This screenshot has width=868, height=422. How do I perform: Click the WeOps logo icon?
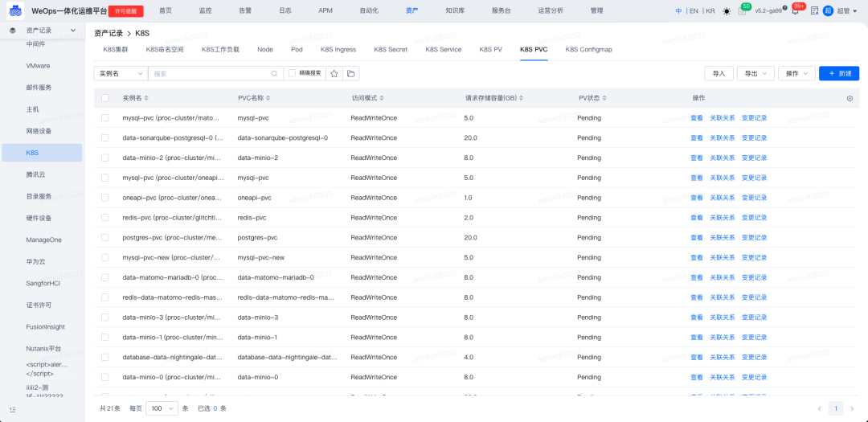click(15, 10)
